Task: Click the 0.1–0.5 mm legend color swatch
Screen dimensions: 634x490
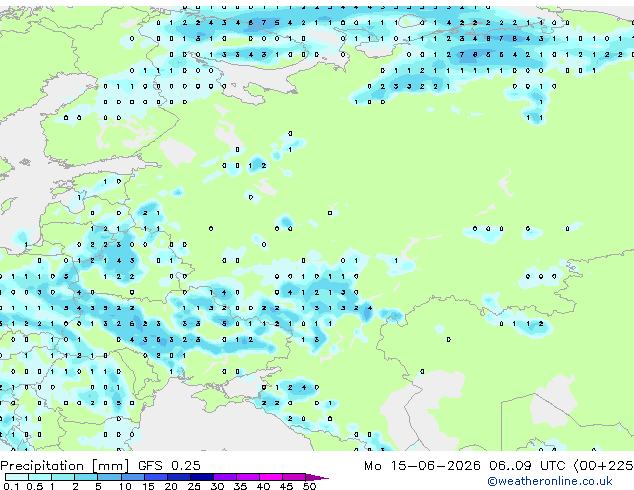Action: 17,477
